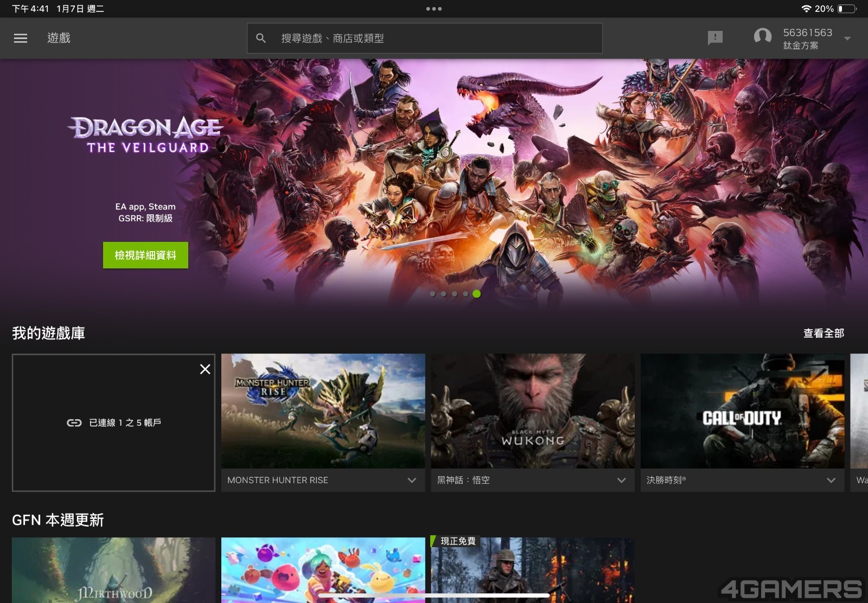This screenshot has height=603, width=868.
Task: Click the link chain accounts icon
Action: click(x=74, y=422)
